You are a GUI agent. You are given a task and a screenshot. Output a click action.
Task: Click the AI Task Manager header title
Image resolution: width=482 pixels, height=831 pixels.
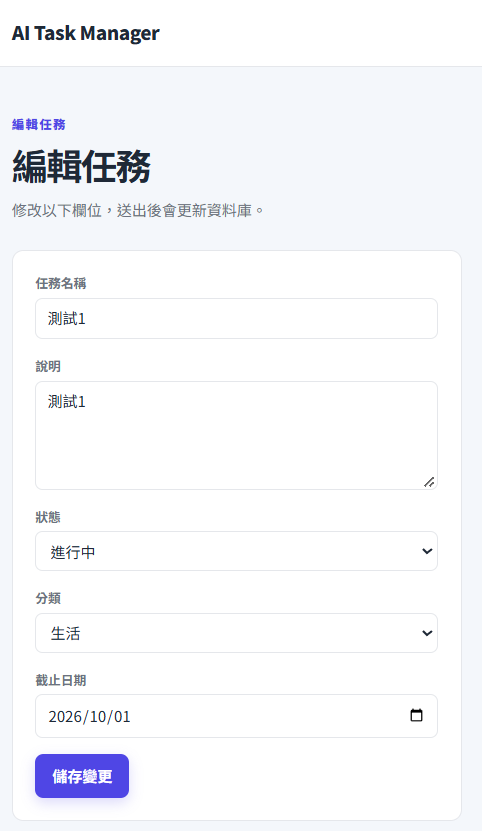coord(85,33)
